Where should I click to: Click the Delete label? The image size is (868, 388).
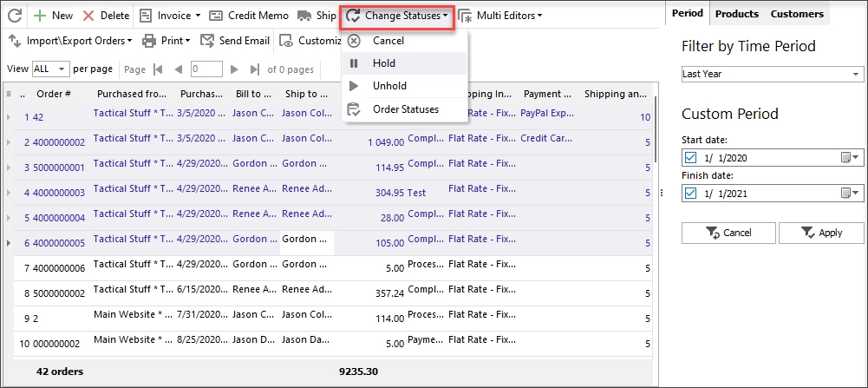point(114,16)
